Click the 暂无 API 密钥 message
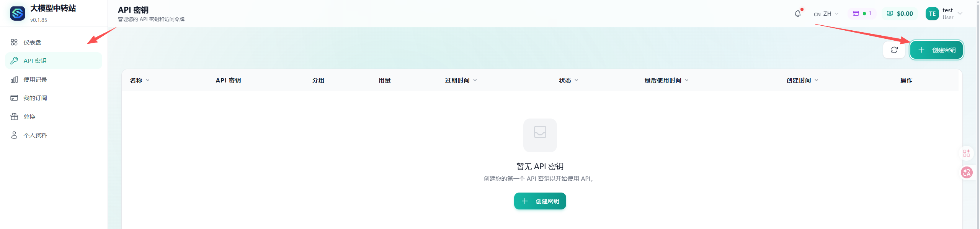Image resolution: width=980 pixels, height=229 pixels. tap(540, 166)
